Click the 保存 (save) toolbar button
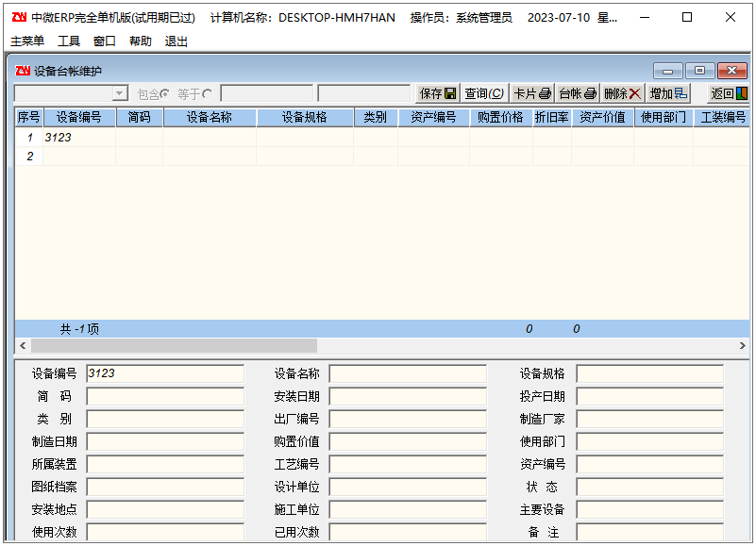Viewport: 756px width, 546px height. (x=437, y=93)
